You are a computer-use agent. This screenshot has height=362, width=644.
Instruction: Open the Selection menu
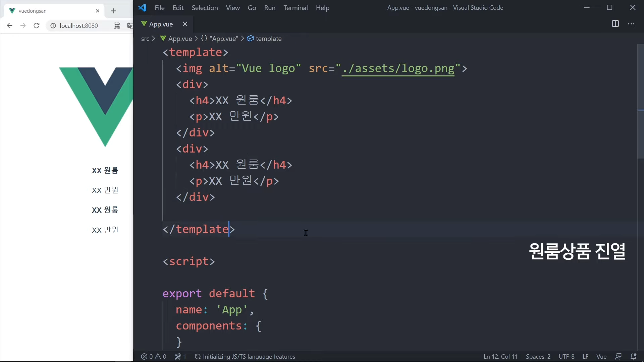(204, 8)
